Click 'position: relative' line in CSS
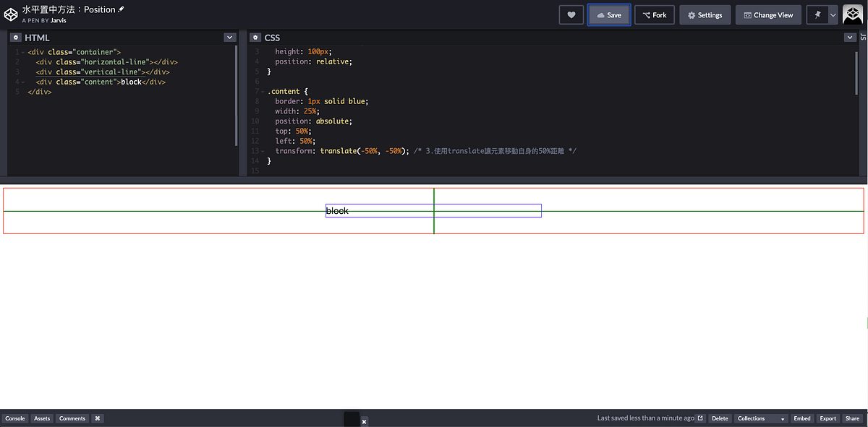Screen dimensions: 868x427 point(314,62)
